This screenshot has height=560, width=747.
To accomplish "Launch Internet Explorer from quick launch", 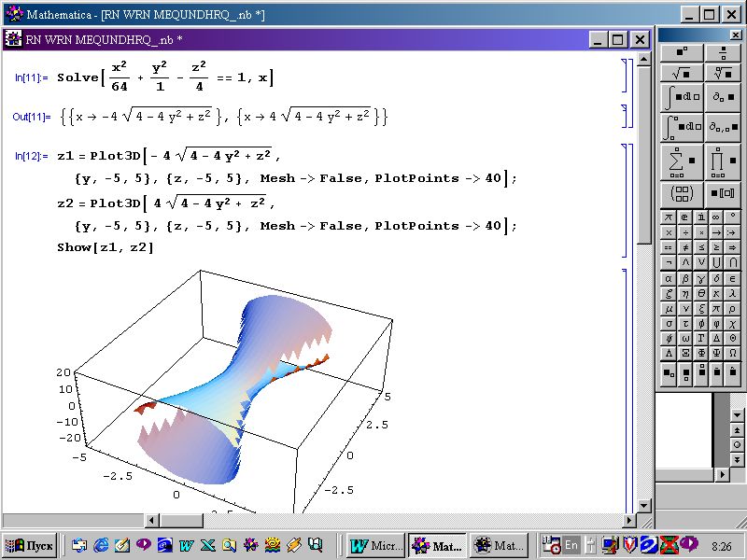I will coord(101,545).
